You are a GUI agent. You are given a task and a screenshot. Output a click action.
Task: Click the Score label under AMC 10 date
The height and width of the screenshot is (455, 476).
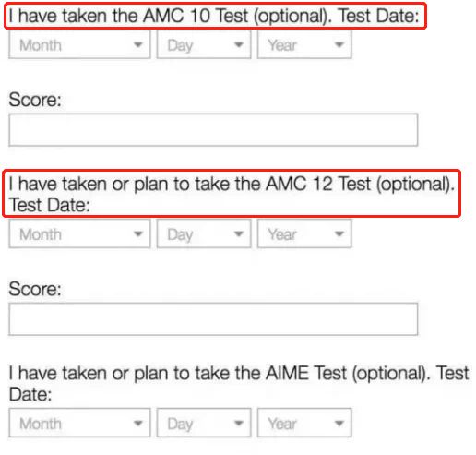pos(35,100)
